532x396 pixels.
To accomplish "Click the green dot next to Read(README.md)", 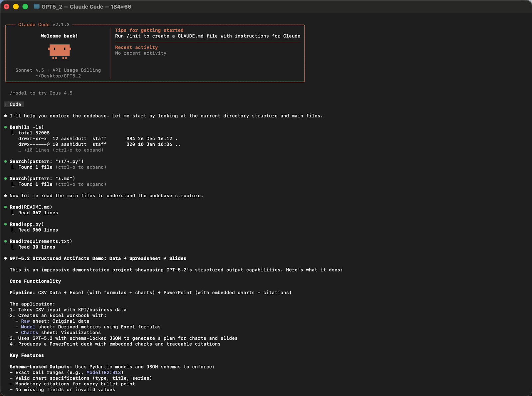I will (6, 207).
